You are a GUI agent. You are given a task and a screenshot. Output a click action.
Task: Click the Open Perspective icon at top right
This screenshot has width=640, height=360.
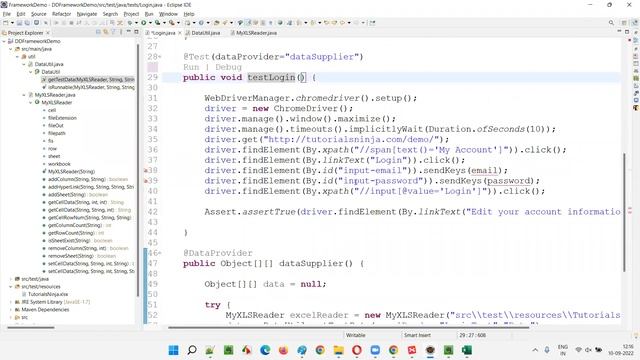(x=624, y=23)
